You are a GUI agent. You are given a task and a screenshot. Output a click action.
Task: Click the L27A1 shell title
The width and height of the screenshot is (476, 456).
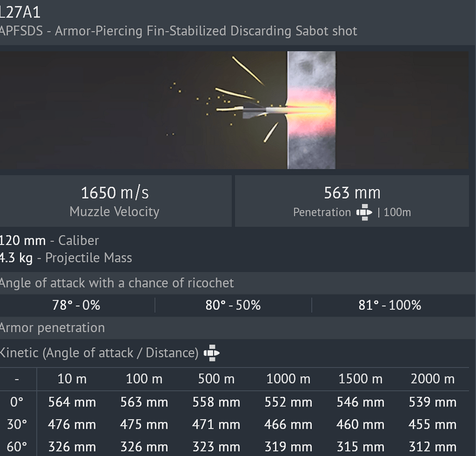[x=20, y=12]
